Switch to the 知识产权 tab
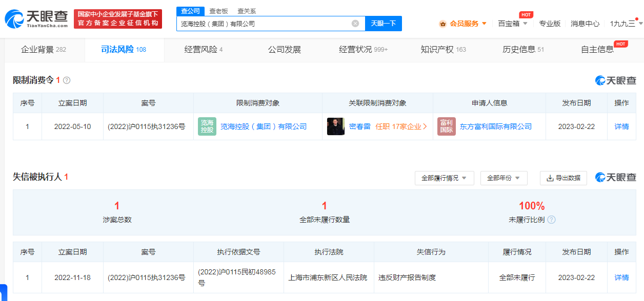The width and height of the screenshot is (644, 301). click(443, 50)
